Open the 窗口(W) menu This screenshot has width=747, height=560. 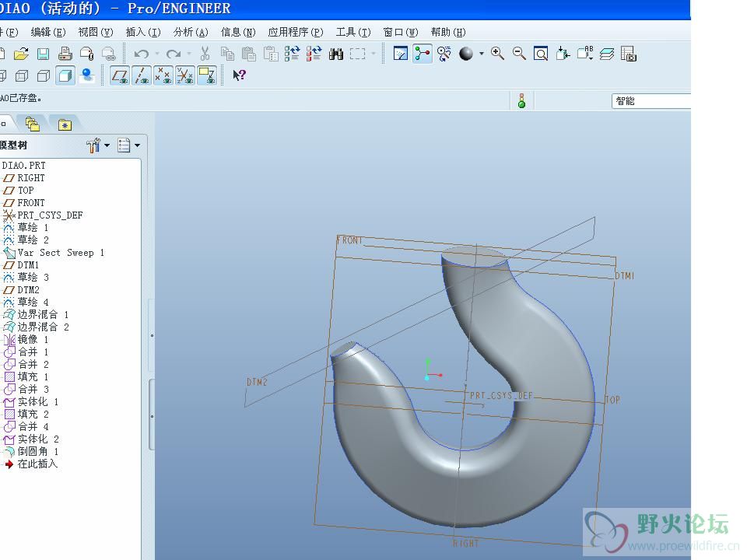(401, 32)
